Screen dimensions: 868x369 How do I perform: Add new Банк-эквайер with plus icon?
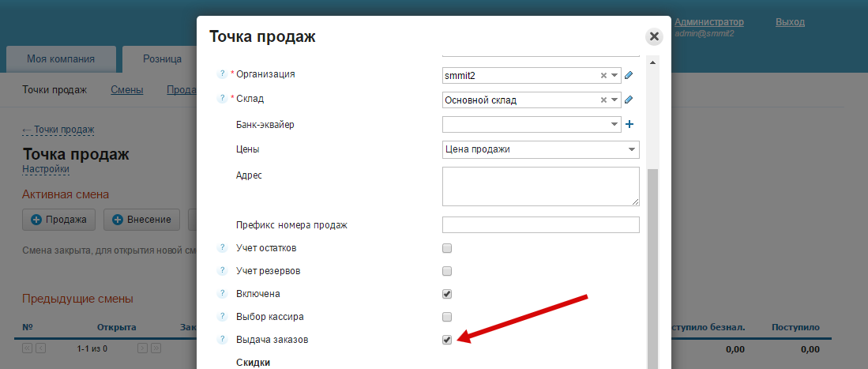click(629, 125)
